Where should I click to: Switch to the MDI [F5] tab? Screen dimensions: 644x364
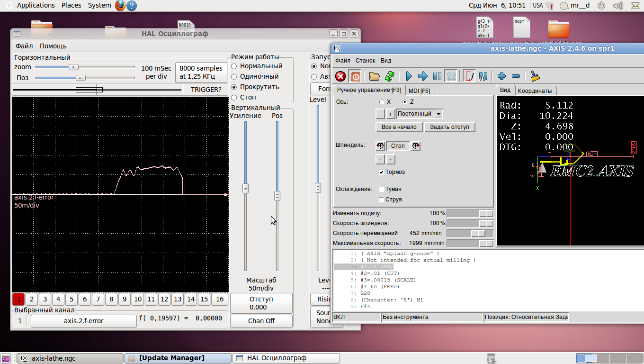click(x=419, y=91)
